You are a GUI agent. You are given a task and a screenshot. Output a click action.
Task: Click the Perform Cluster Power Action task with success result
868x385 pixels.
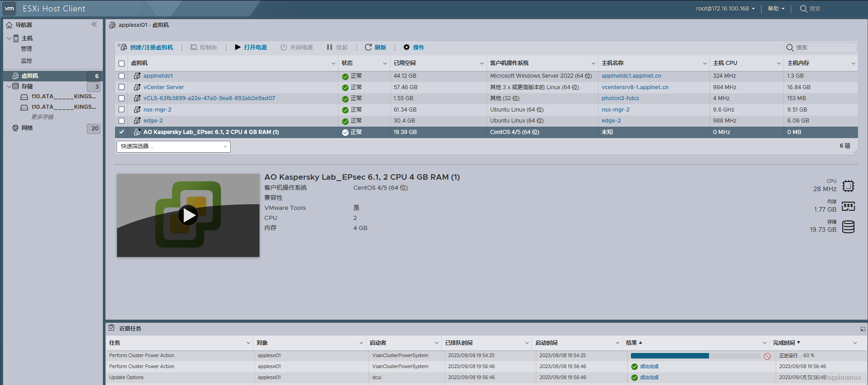(x=142, y=367)
